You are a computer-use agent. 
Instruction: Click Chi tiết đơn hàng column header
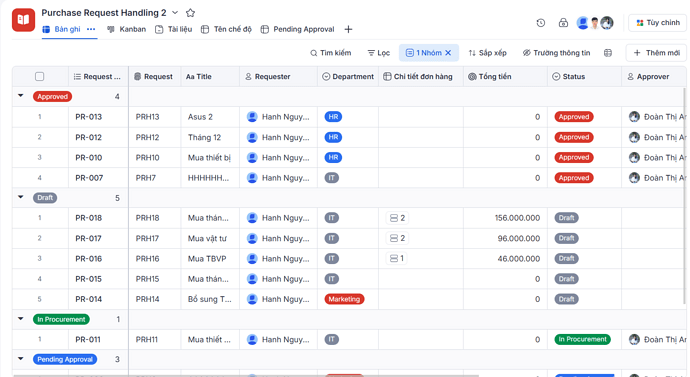pyautogui.click(x=421, y=77)
